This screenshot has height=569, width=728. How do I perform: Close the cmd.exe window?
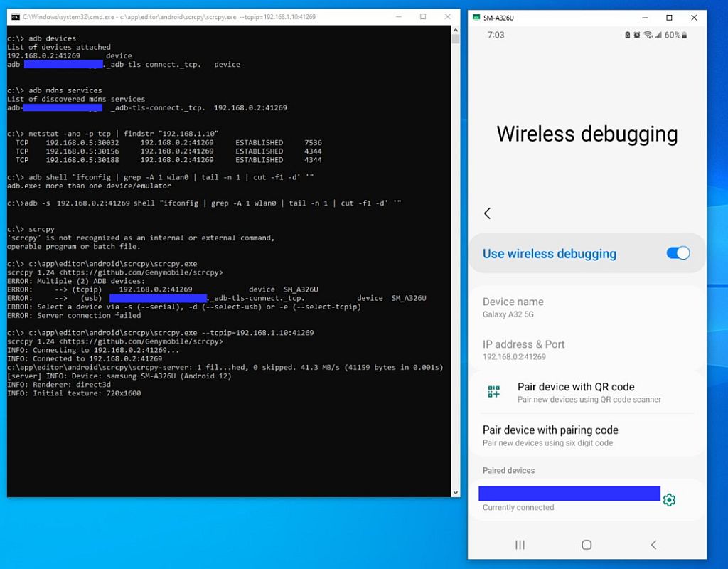[448, 17]
